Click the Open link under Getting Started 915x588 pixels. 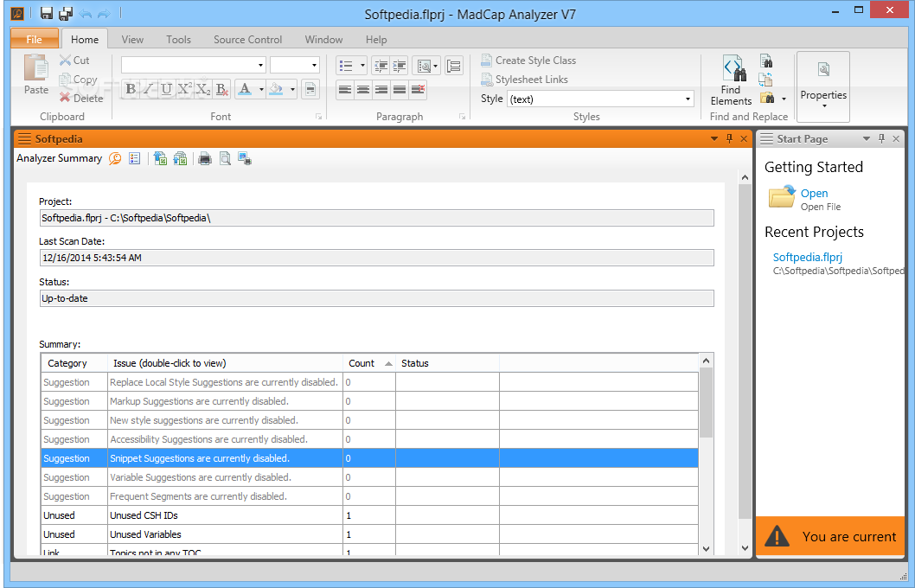pos(814,193)
